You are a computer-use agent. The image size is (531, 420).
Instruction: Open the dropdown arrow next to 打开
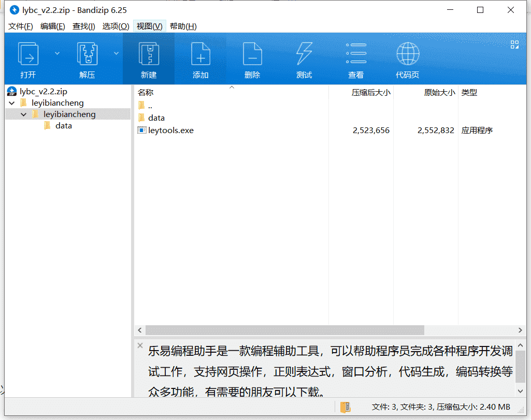click(57, 53)
